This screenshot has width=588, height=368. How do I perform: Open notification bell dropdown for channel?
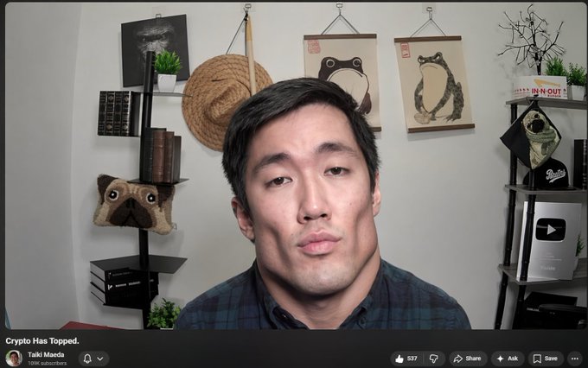pos(93,358)
